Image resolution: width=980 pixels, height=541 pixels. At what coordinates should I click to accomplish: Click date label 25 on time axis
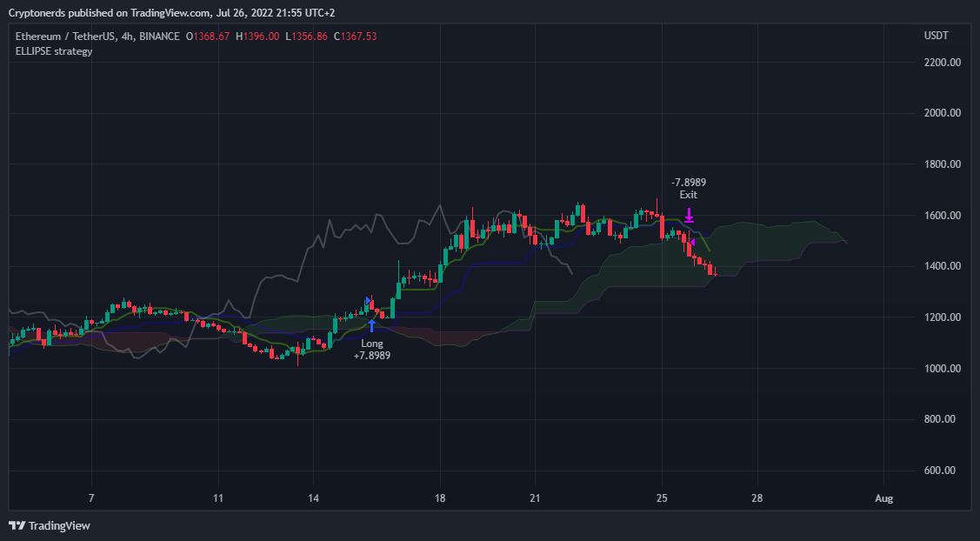pos(662,498)
